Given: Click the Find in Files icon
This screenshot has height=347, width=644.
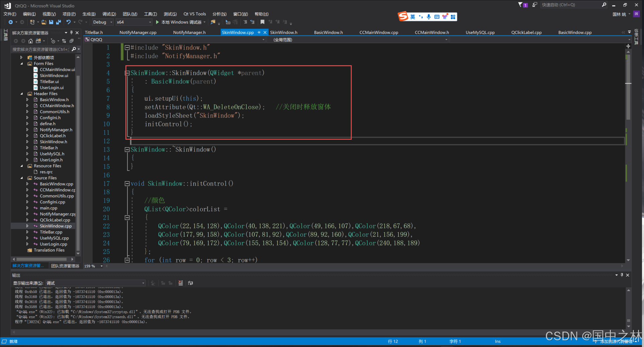Looking at the screenshot, I should 213,22.
